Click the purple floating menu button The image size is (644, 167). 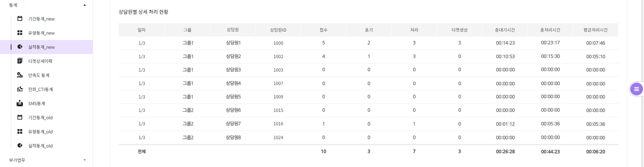point(636,89)
